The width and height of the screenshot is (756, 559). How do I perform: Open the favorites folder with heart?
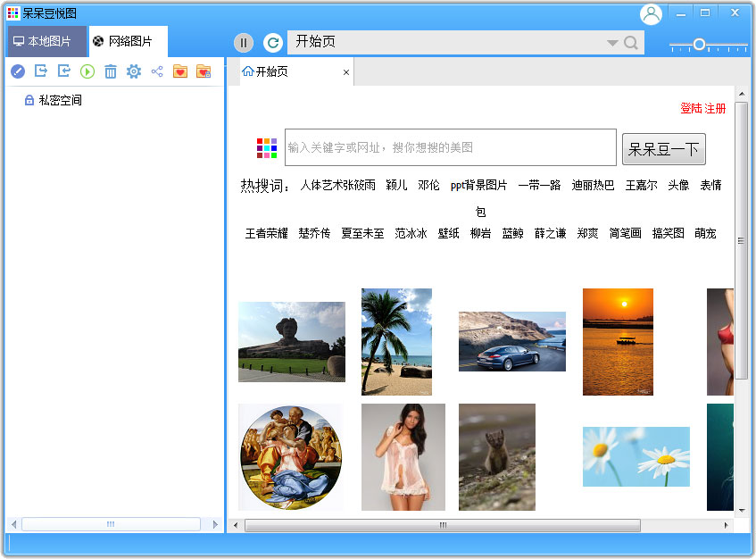point(180,71)
